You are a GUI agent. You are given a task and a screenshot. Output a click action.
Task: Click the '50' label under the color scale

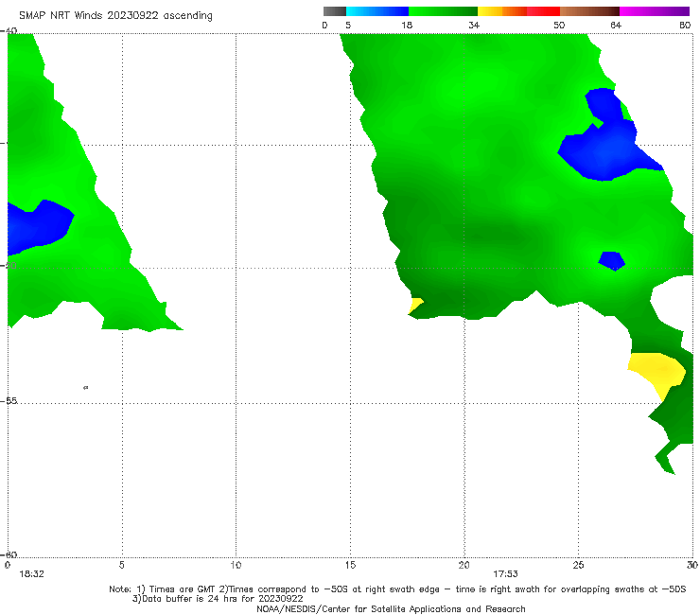coord(559,26)
